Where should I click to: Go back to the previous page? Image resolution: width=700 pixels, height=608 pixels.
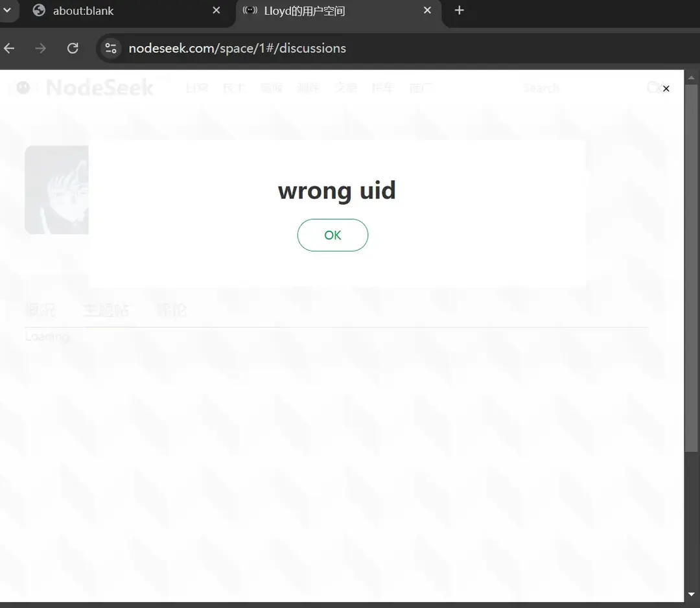tap(9, 49)
